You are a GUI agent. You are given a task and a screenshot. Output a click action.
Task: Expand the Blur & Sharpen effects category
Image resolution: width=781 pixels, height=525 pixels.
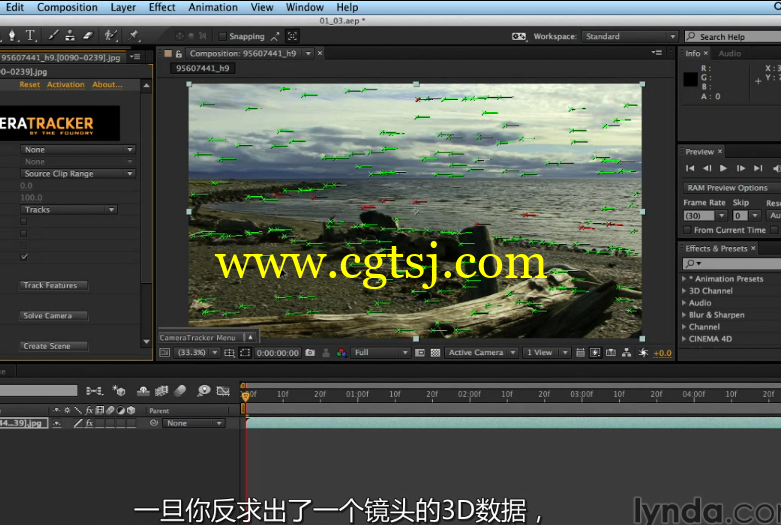pyautogui.click(x=684, y=315)
